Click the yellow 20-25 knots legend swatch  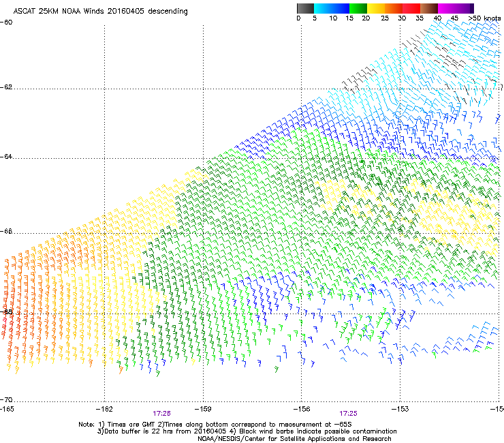[376, 8]
